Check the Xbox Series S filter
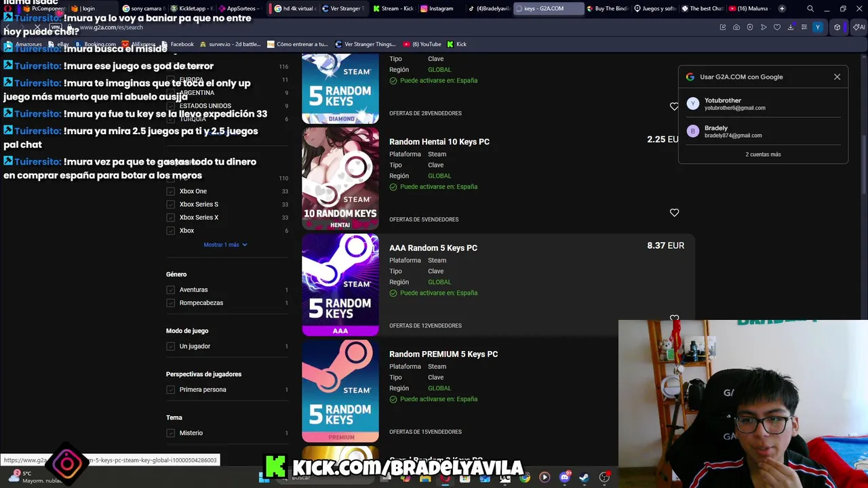The height and width of the screenshot is (488, 868). (171, 204)
